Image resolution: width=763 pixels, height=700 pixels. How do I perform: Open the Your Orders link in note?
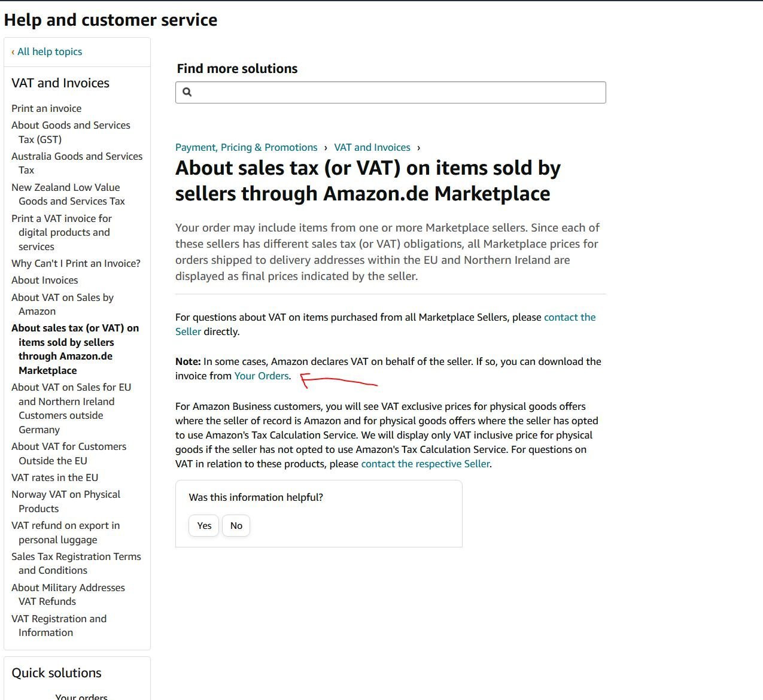262,376
